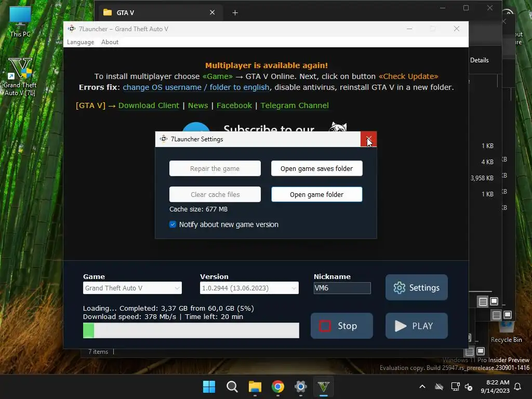
Task: Minimize the 7Launcher window
Action: tap(409, 29)
